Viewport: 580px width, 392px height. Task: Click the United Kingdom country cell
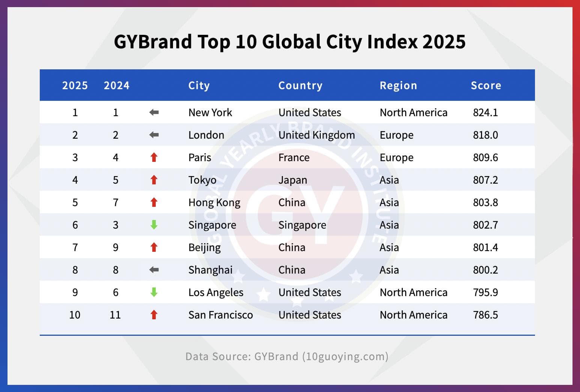317,135
